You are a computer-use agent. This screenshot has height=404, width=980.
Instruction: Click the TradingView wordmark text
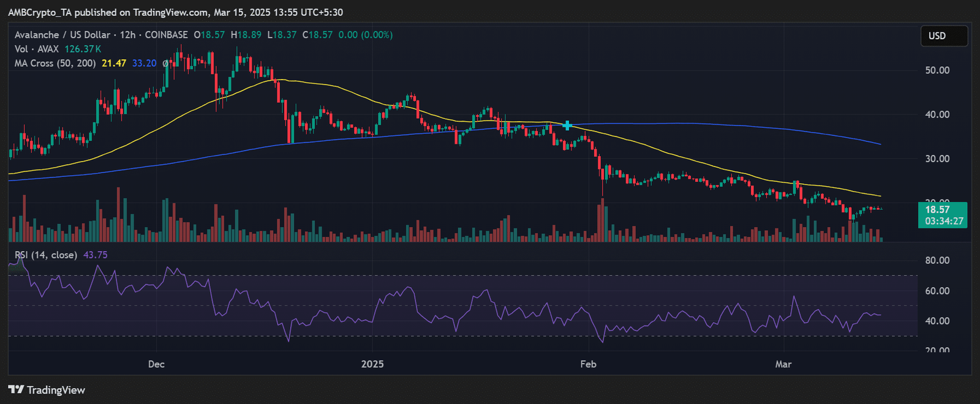click(x=56, y=390)
